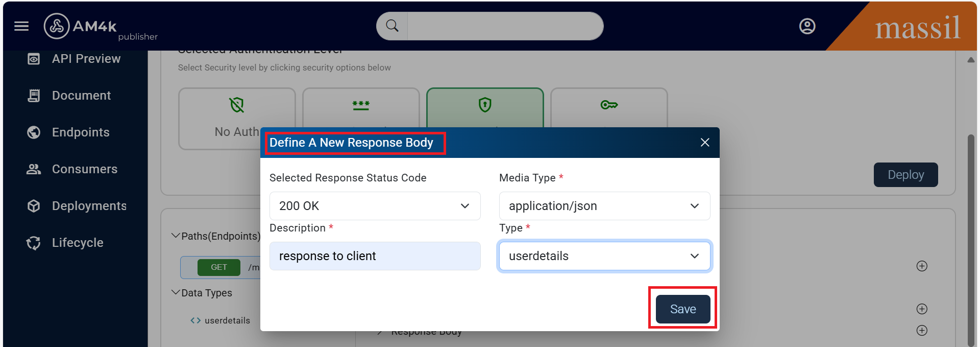Expand the Type dropdown showing userdetails
Viewport: 980px width, 347px height.
[604, 256]
